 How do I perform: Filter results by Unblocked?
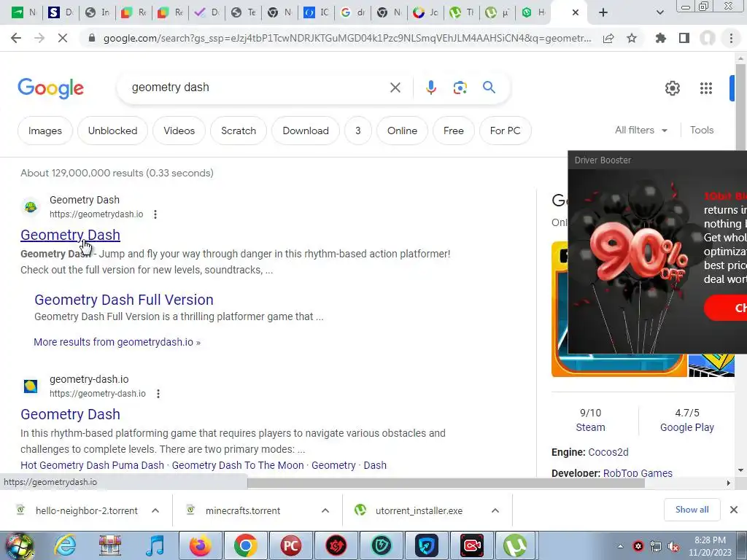pyautogui.click(x=112, y=131)
